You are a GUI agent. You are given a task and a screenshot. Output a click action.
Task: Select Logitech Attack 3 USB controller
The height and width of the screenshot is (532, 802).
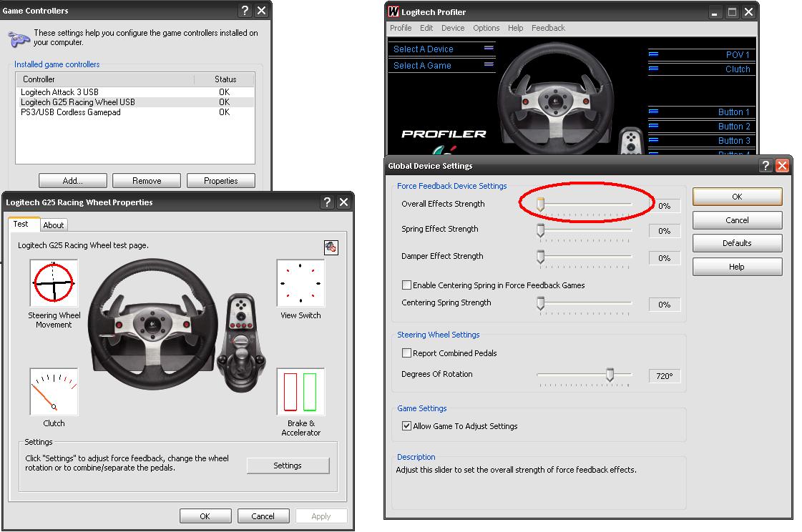coord(135,92)
